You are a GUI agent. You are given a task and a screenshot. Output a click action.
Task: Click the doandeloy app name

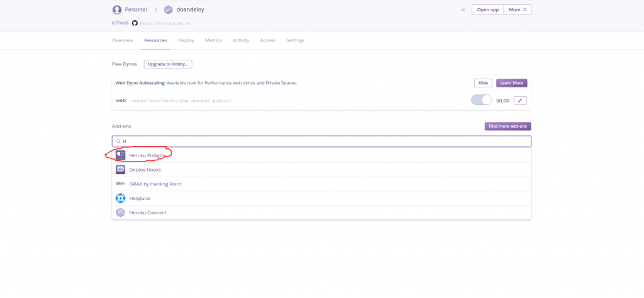tap(190, 9)
